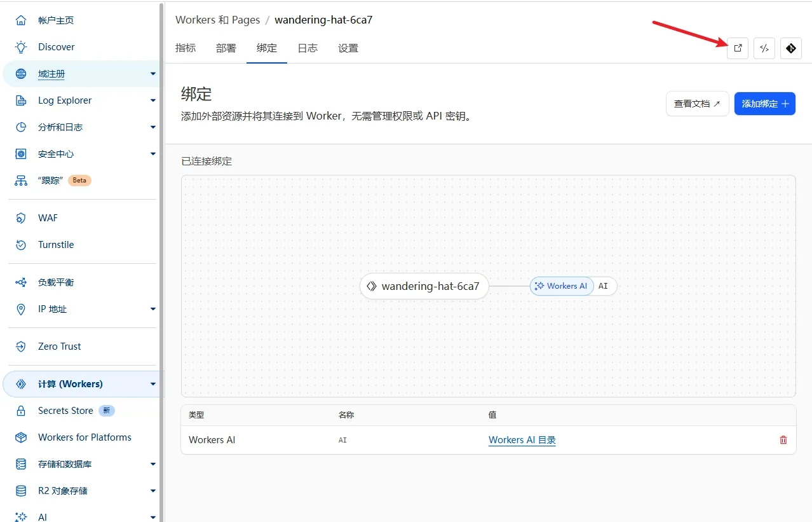Click the Workers AI node in the diagram
812x522 pixels.
click(562, 286)
